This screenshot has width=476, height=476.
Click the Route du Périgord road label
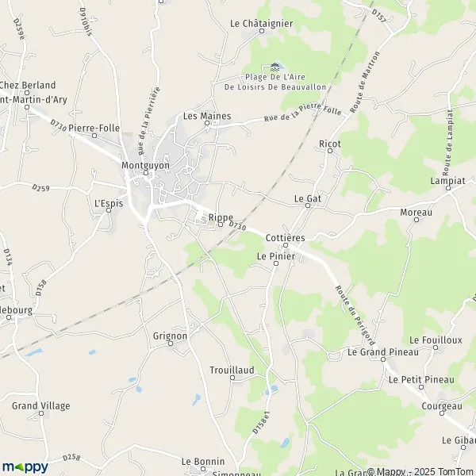[x=355, y=316]
